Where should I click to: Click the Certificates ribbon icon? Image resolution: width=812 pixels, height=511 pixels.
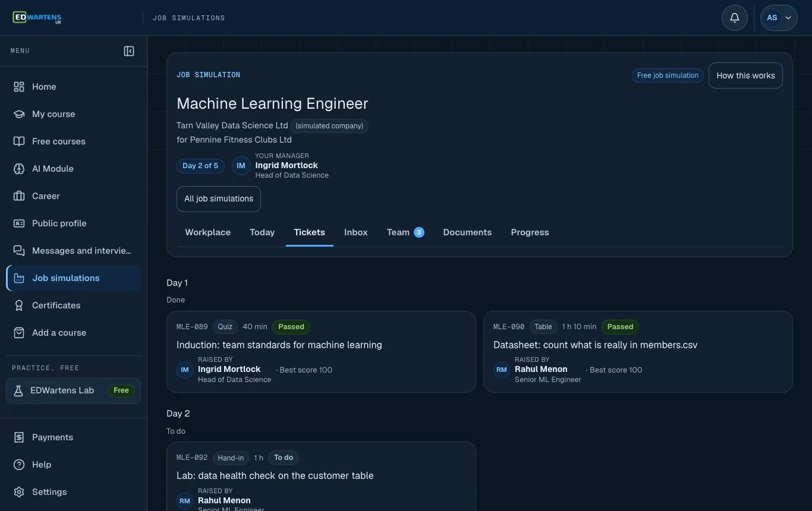tap(19, 305)
